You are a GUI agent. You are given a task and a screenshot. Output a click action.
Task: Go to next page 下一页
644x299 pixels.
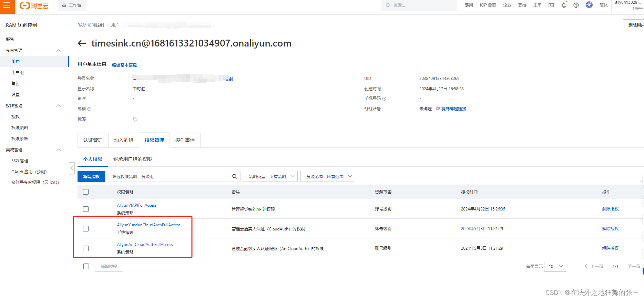coord(634,266)
